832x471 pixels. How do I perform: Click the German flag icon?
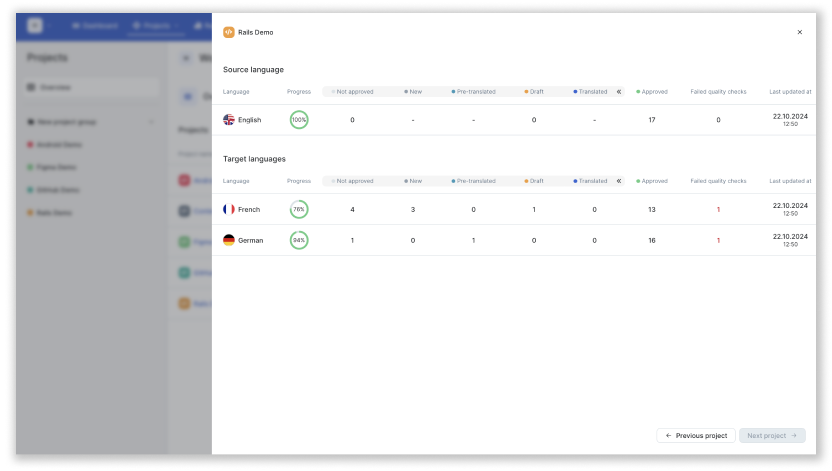(x=229, y=240)
